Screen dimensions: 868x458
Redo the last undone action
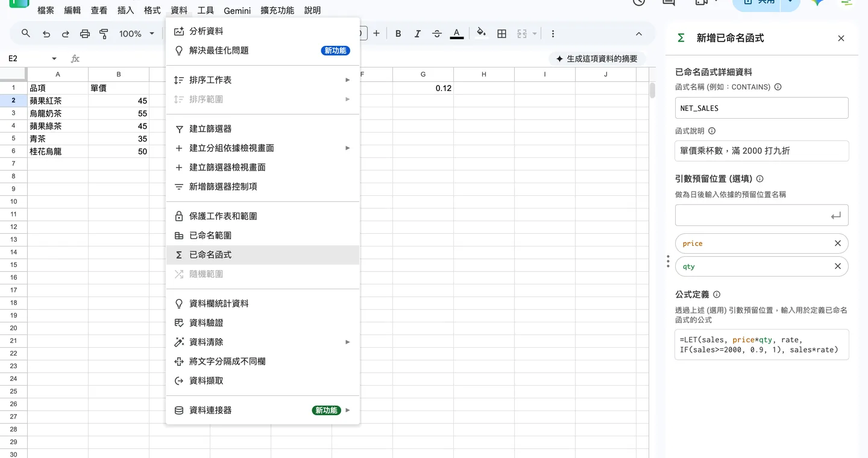tap(66, 34)
